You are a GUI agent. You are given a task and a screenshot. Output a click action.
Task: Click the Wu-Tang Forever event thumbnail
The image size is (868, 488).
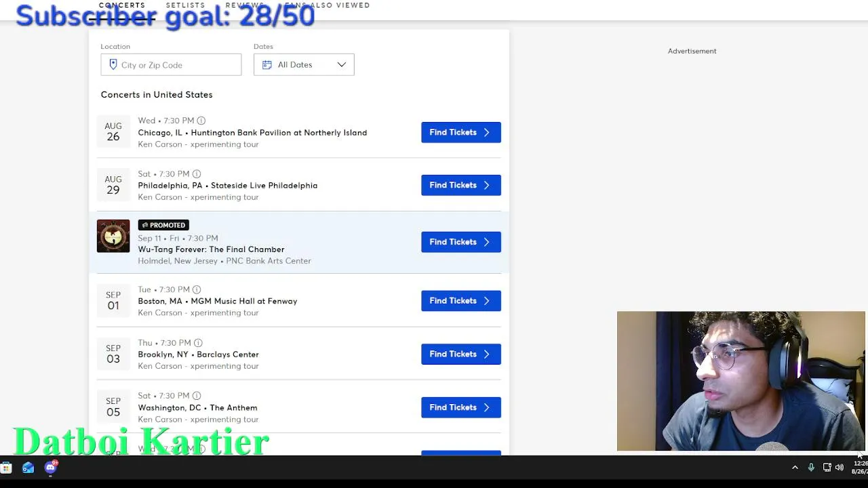coord(113,236)
